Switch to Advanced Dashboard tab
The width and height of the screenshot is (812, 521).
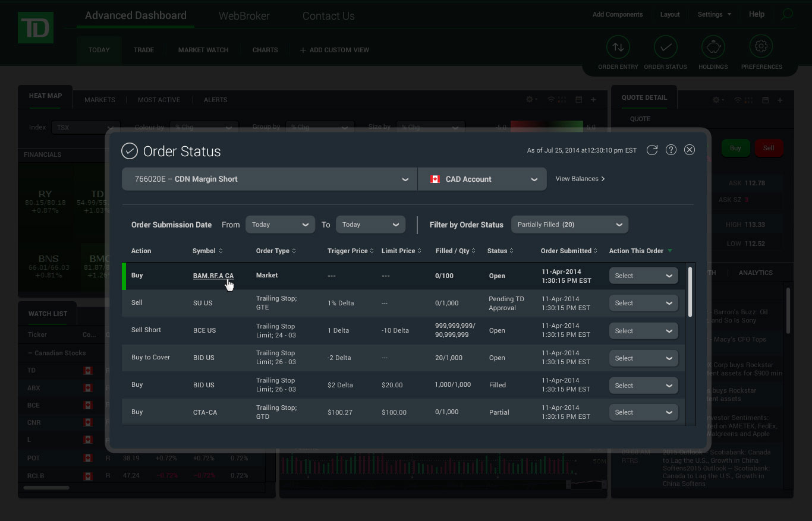pyautogui.click(x=136, y=15)
